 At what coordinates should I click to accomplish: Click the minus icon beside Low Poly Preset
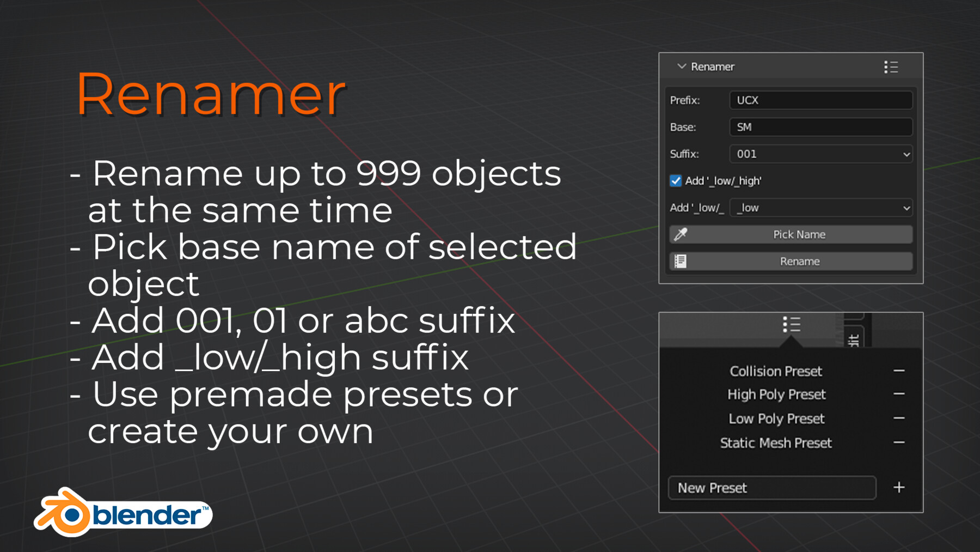point(898,418)
